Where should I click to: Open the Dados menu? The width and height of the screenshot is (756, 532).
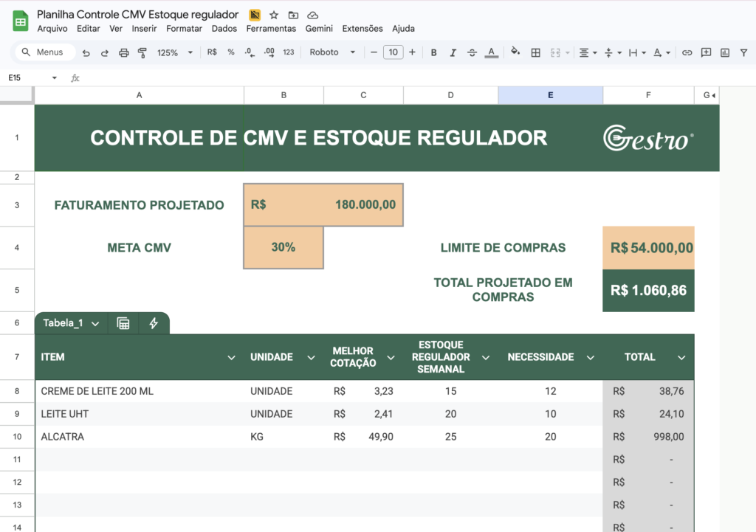pyautogui.click(x=224, y=28)
